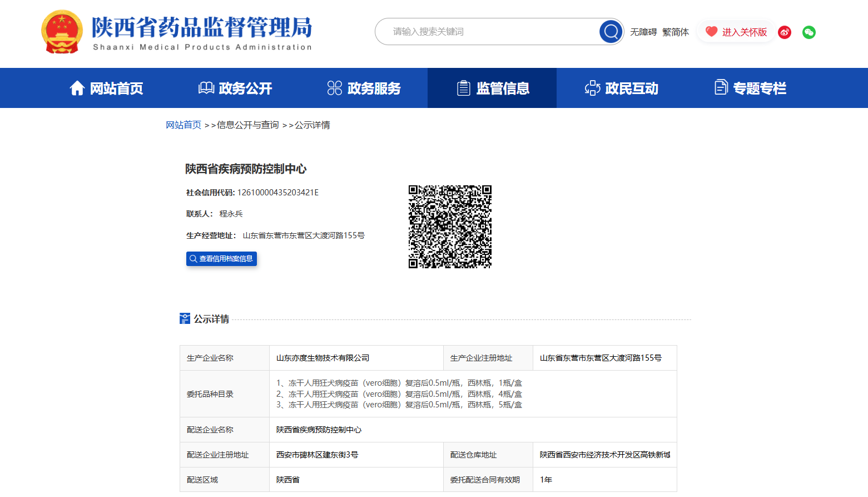Click the clipboard icon beside 监管信息
Image resolution: width=868 pixels, height=497 pixels.
[x=463, y=88]
